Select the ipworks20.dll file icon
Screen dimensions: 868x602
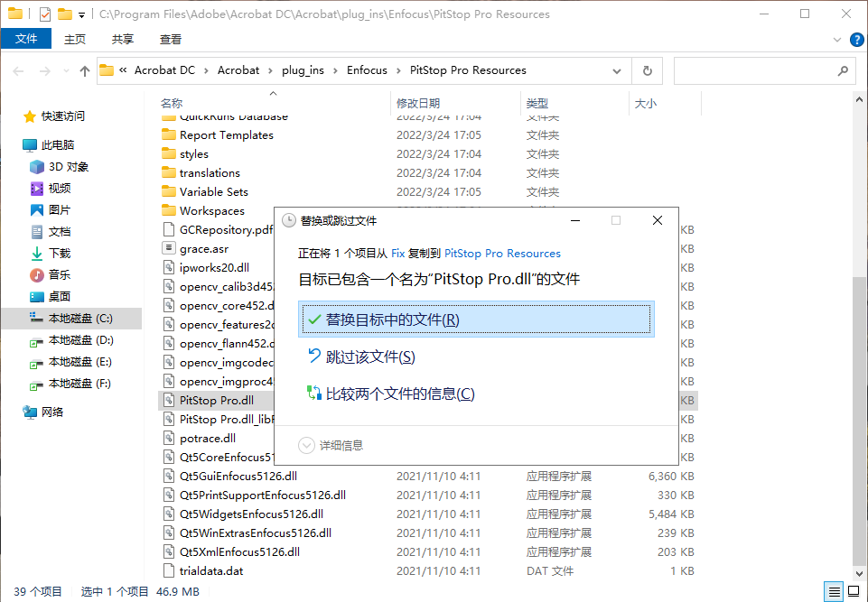pyautogui.click(x=169, y=267)
